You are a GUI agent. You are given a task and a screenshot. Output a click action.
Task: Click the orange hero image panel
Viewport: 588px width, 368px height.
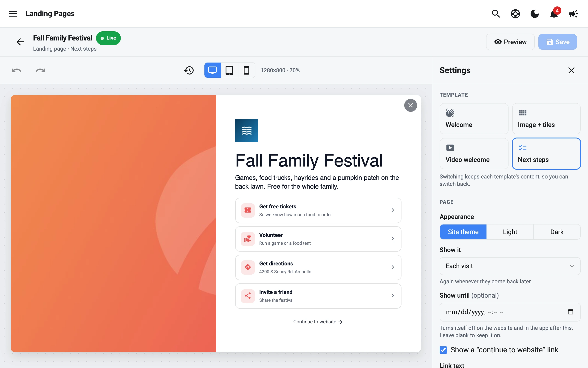113,223
